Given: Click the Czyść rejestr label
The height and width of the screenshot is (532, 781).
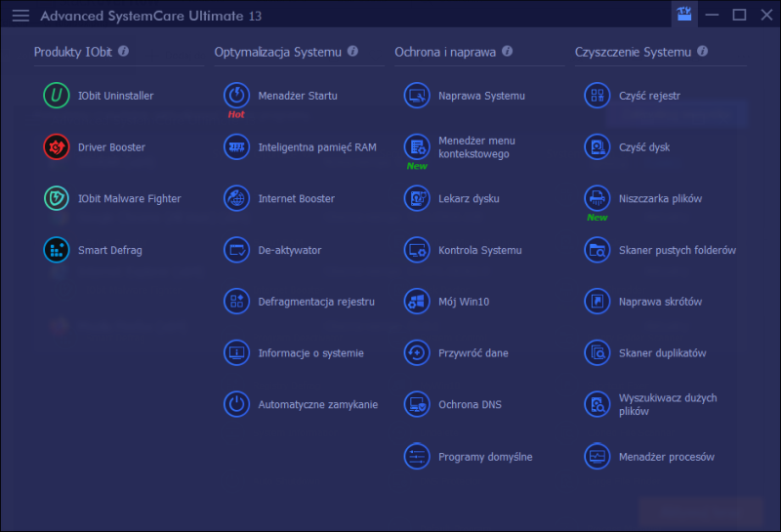Looking at the screenshot, I should (x=649, y=96).
